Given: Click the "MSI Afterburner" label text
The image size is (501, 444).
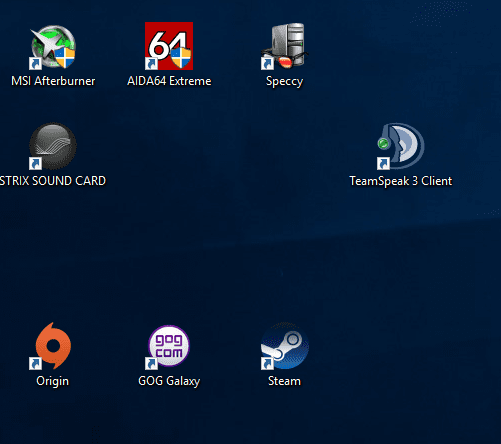Looking at the screenshot, I should (53, 81).
